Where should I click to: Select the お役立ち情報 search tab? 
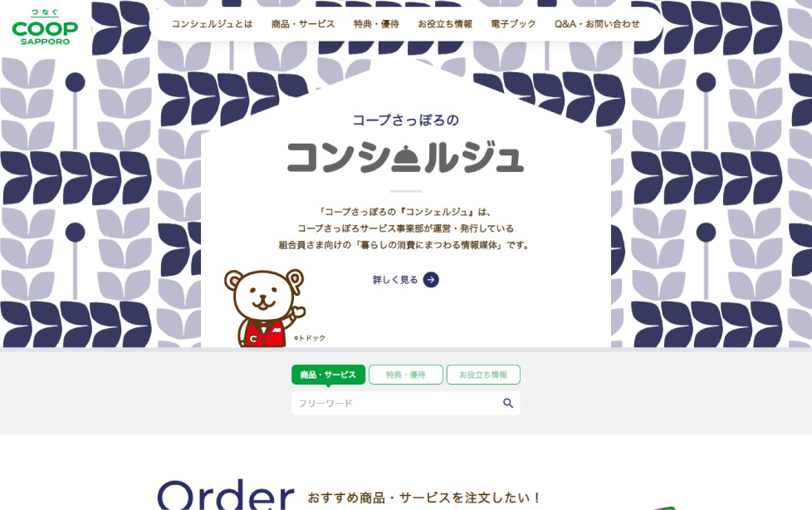click(483, 375)
